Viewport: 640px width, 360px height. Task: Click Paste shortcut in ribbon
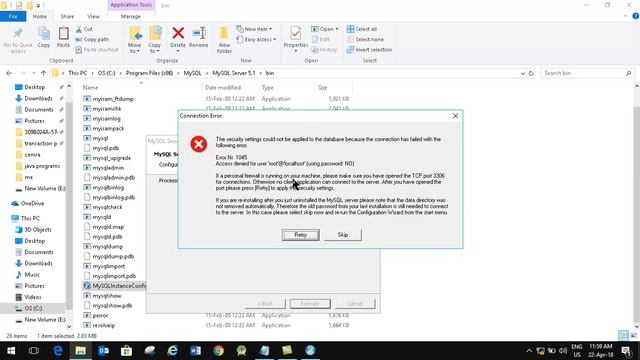click(x=97, y=50)
